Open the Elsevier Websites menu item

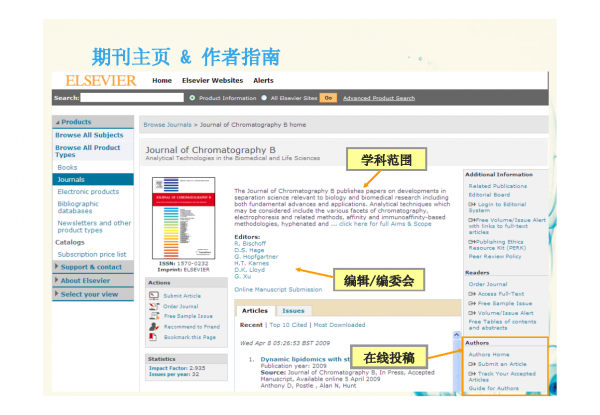[x=212, y=81]
